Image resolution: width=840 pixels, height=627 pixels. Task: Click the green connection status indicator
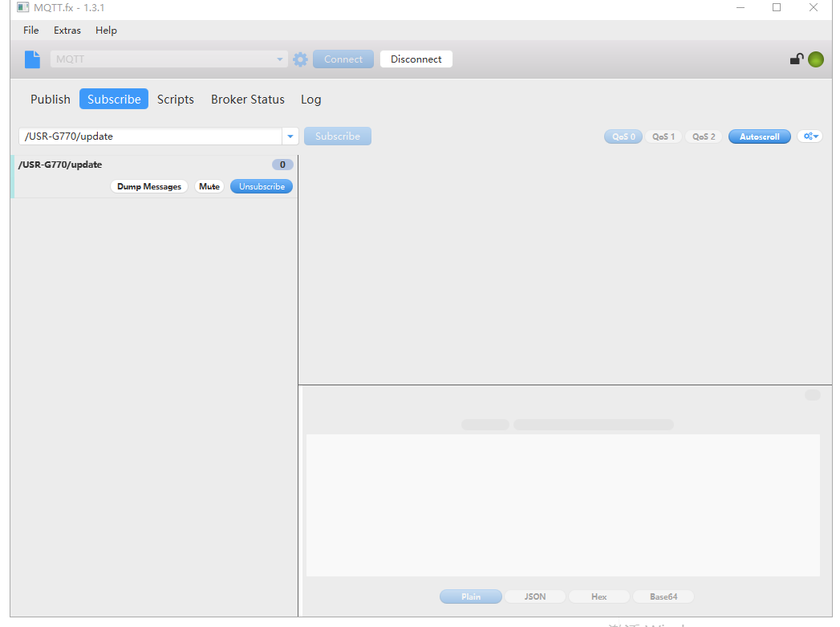816,59
